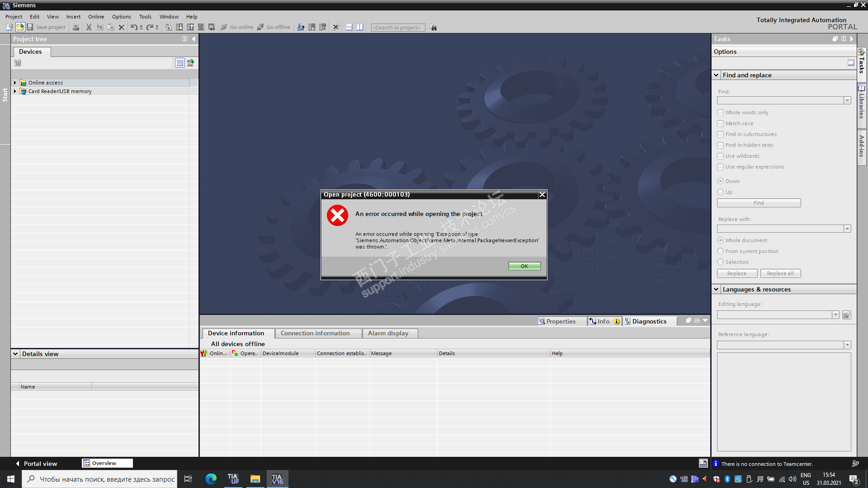Select the Up radio button
This screenshot has width=868, height=488.
click(720, 192)
